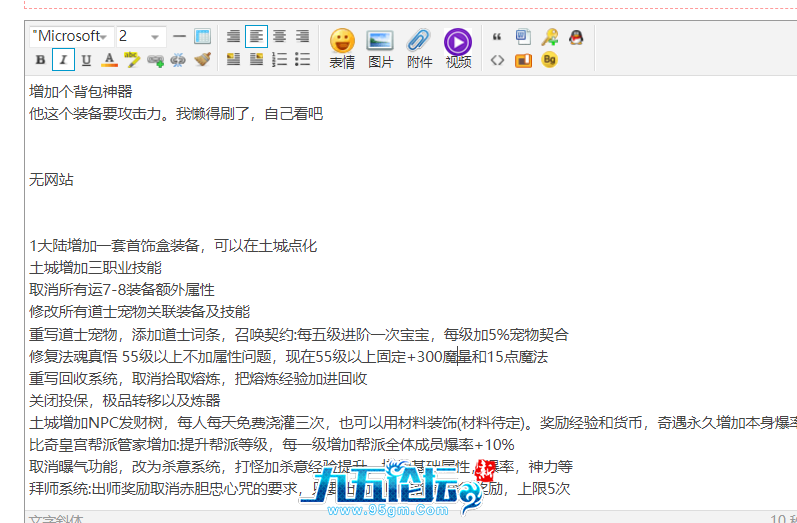
Task: Insert a video via 视频
Action: pyautogui.click(x=458, y=49)
